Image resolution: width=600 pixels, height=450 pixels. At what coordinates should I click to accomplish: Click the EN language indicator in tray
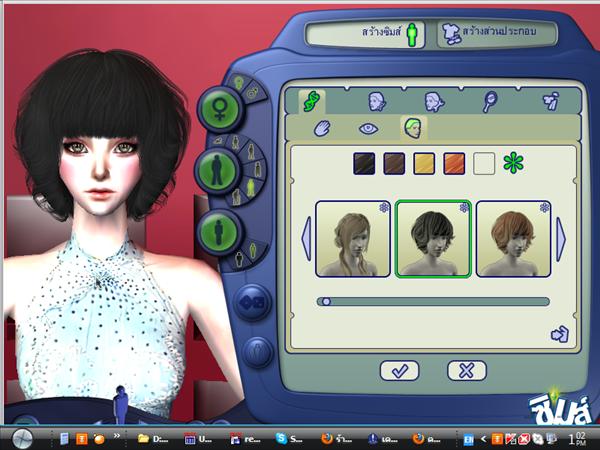tap(468, 439)
